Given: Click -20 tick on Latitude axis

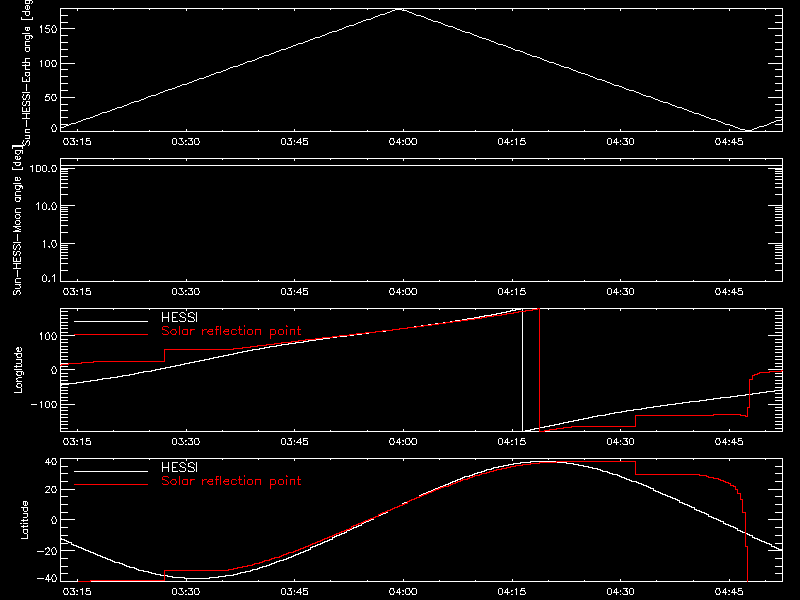Looking at the screenshot, I should click(x=47, y=551).
